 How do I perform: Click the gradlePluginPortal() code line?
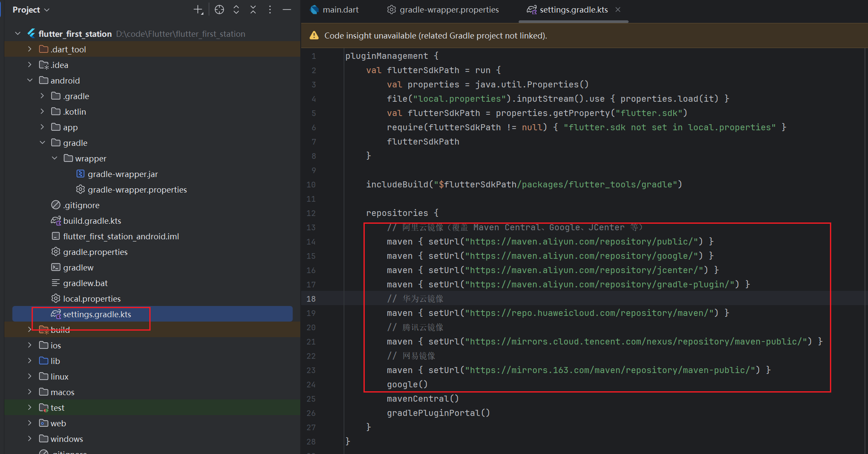click(438, 413)
